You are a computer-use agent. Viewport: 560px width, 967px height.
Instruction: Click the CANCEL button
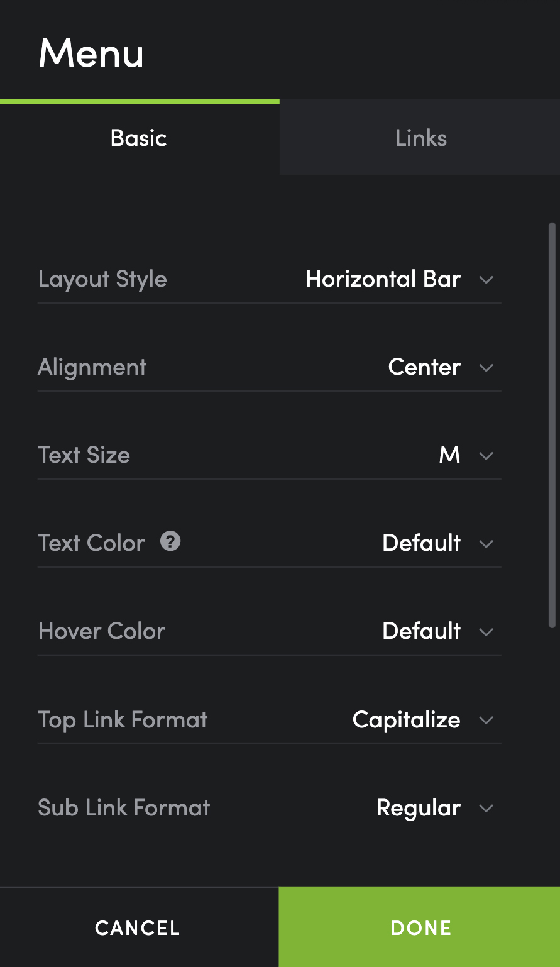pyautogui.click(x=139, y=927)
